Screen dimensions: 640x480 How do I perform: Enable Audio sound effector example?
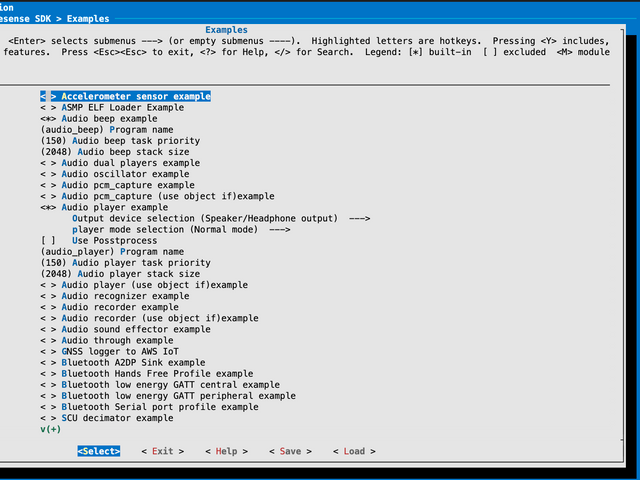click(125, 329)
